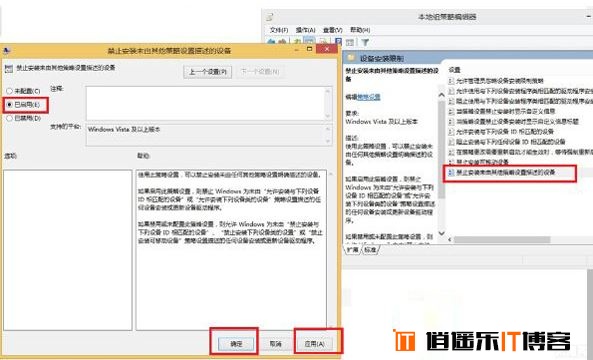This screenshot has height=360, width=593.
Task: Click the 取消 button in the dialog
Action: point(275,344)
